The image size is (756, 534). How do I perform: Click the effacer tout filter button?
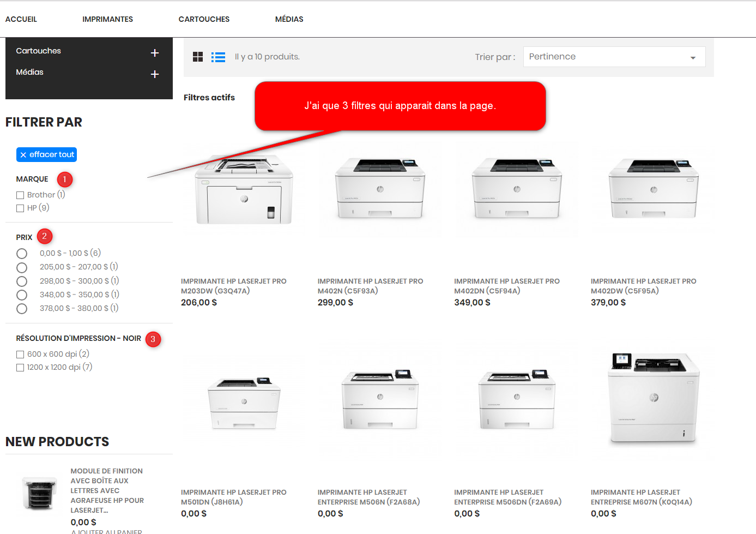[46, 155]
